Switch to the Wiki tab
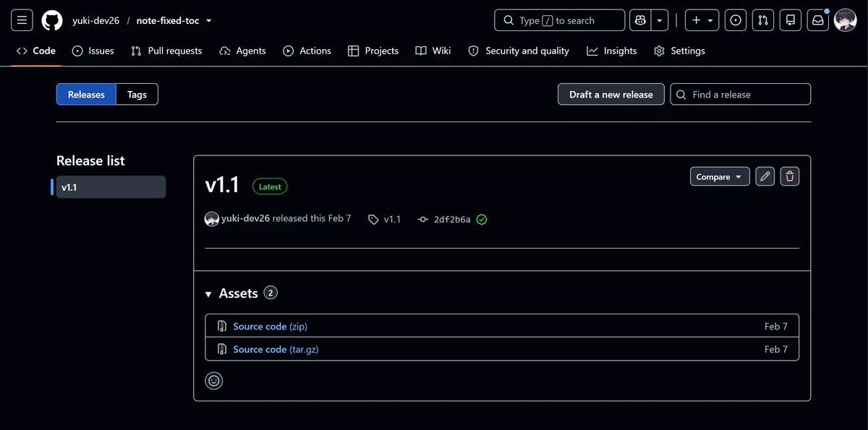This screenshot has width=868, height=430. [x=433, y=51]
